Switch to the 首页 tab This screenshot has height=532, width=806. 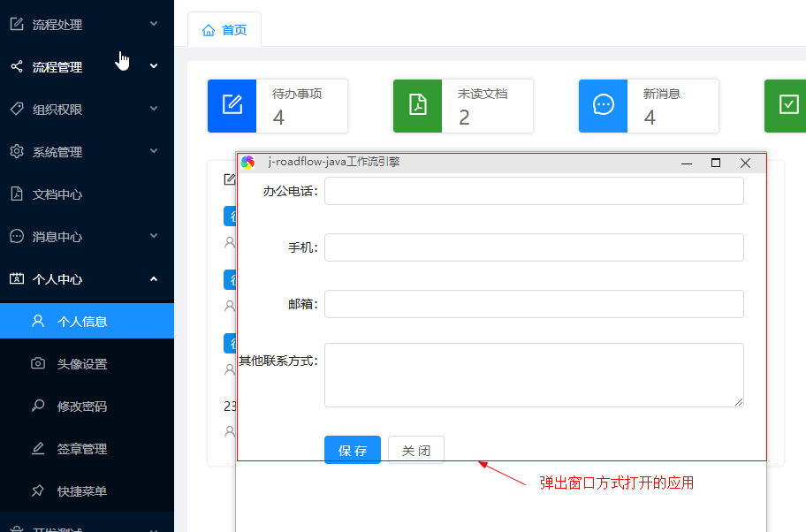(224, 30)
